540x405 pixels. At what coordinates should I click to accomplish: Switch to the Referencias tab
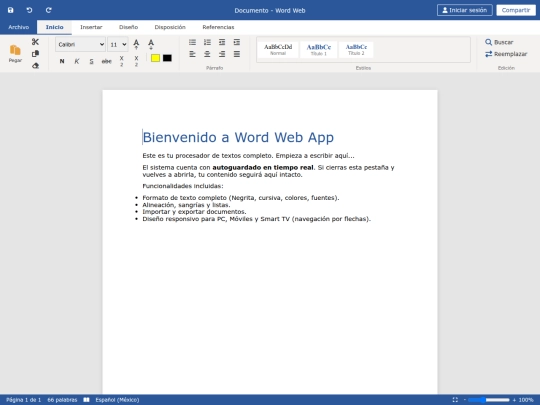pos(218,27)
